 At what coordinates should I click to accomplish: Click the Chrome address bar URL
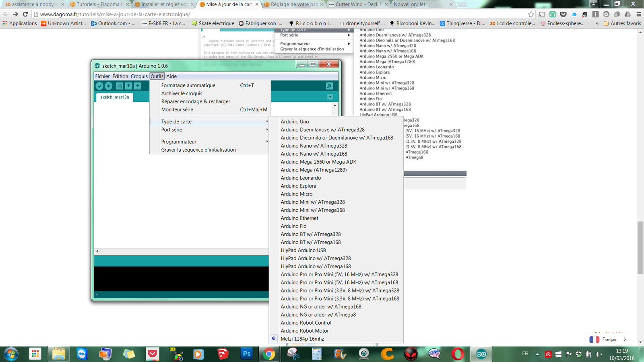[115, 14]
